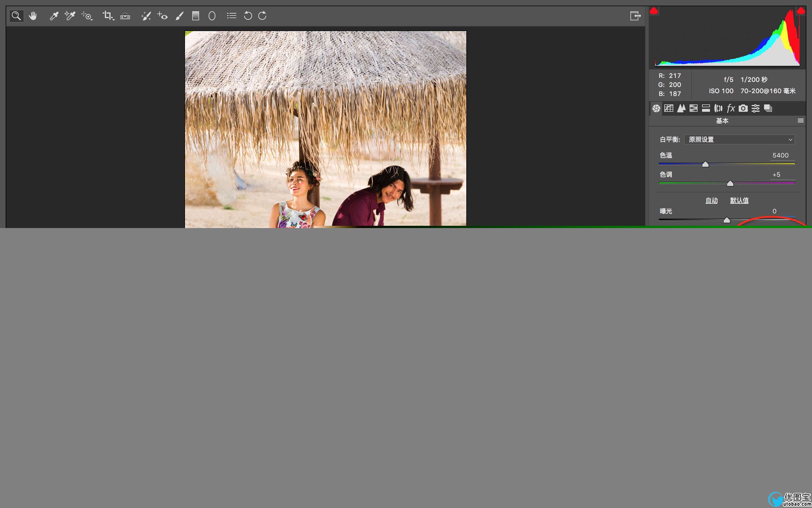Click the B: 187 value
The width and height of the screenshot is (812, 508).
(x=669, y=94)
